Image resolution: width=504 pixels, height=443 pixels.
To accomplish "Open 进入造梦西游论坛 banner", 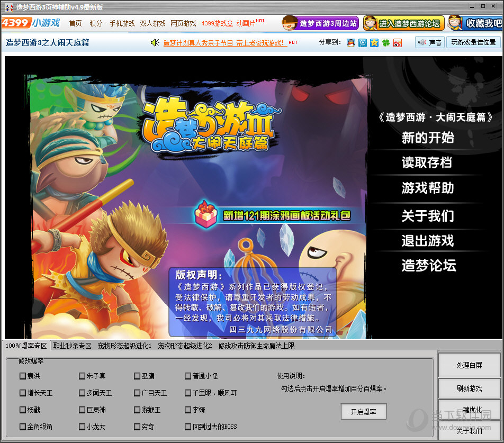I will 404,23.
